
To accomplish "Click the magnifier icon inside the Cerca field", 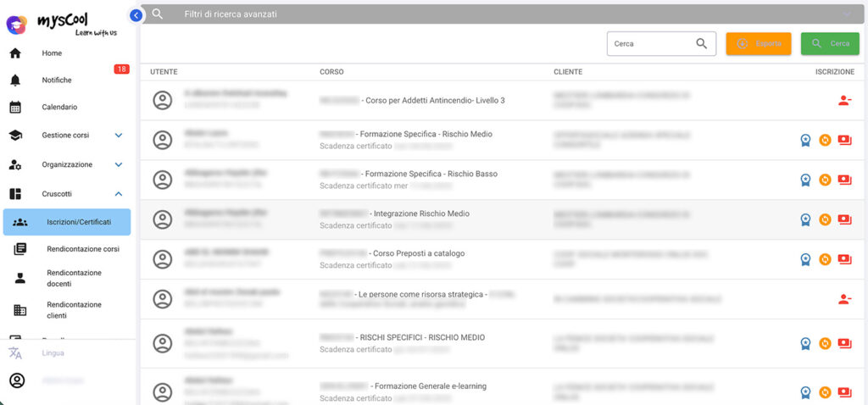I will [x=701, y=44].
